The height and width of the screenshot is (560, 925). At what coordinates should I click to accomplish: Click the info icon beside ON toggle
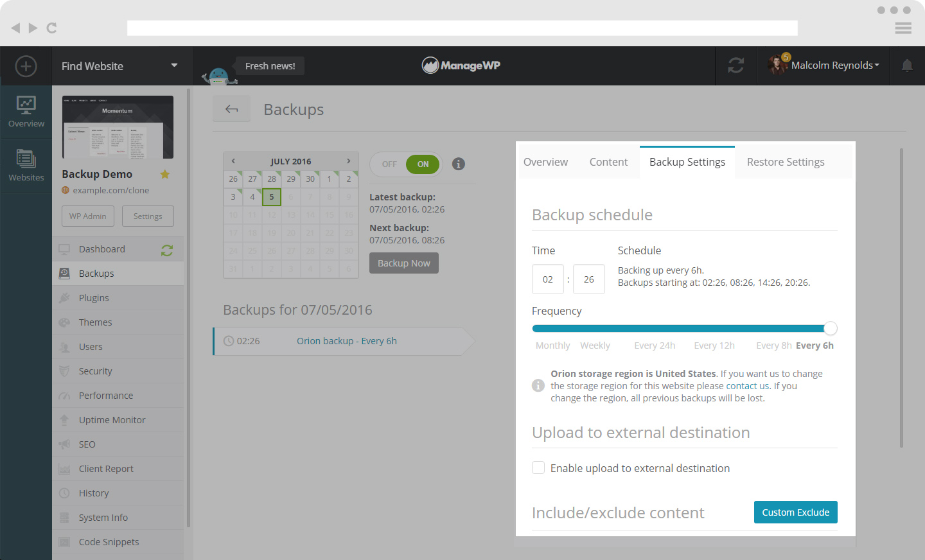click(458, 164)
